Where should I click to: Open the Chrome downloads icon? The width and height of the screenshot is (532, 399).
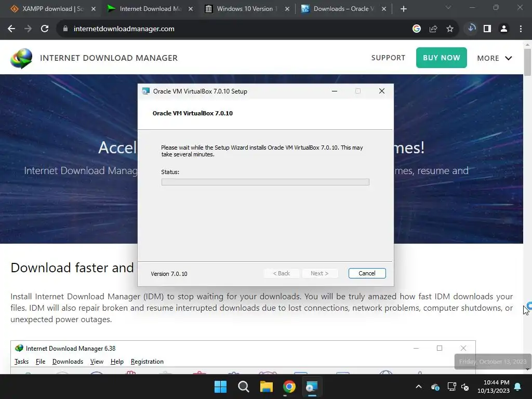pyautogui.click(x=471, y=29)
